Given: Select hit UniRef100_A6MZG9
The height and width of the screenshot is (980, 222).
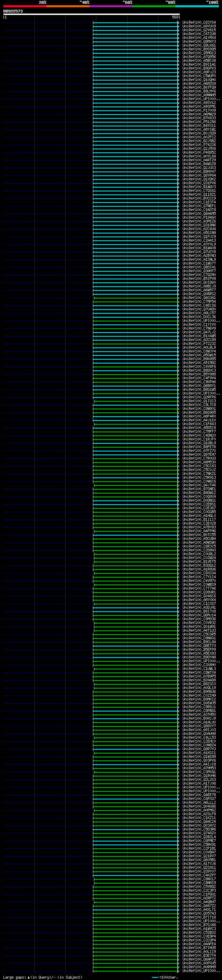Looking at the screenshot, I should [199, 83].
